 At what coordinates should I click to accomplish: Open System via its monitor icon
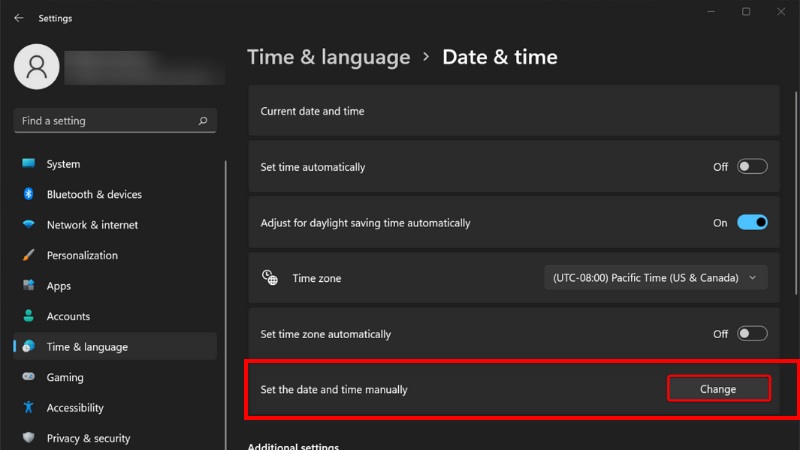click(29, 164)
